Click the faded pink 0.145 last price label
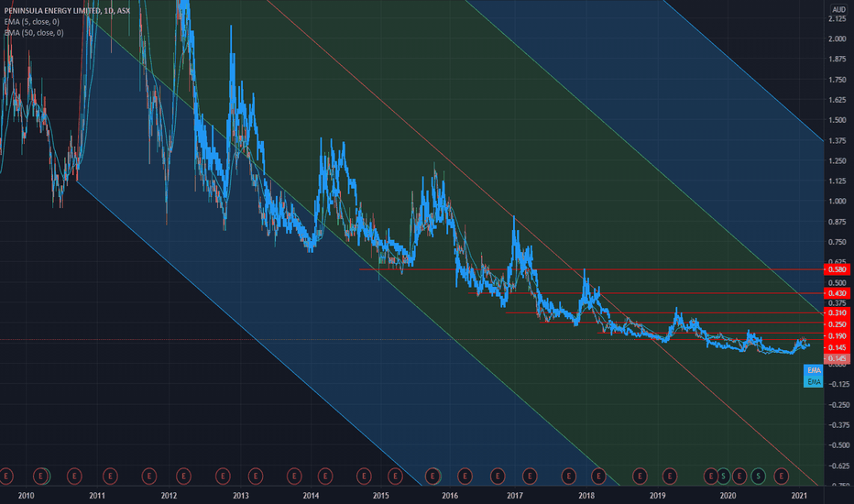Image resolution: width=854 pixels, height=504 pixels. pos(838,358)
